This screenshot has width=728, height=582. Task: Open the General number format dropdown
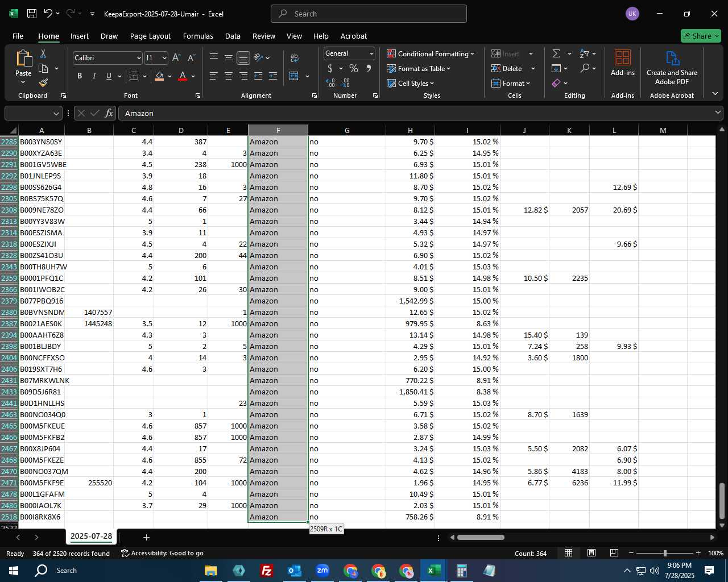coord(371,53)
